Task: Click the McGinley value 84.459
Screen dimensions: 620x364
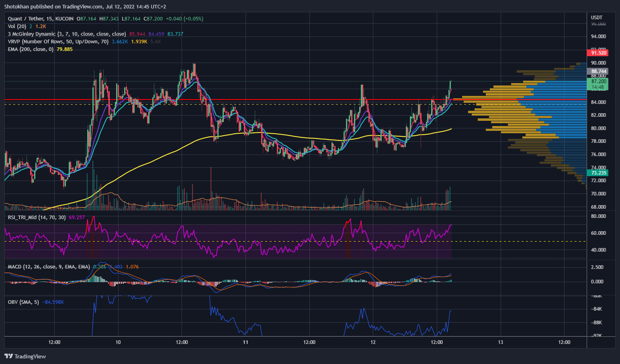Action: tap(156, 34)
